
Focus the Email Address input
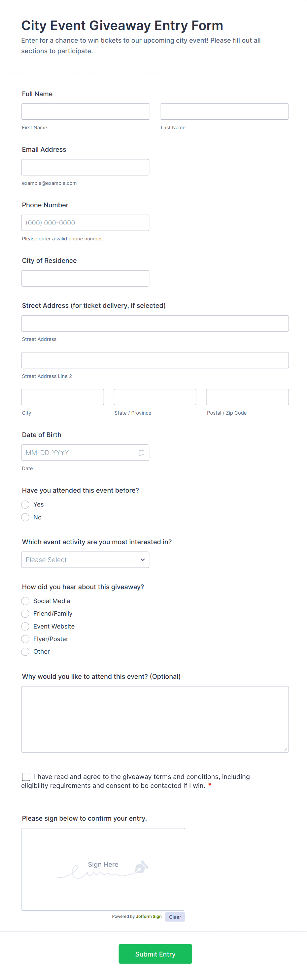[85, 167]
